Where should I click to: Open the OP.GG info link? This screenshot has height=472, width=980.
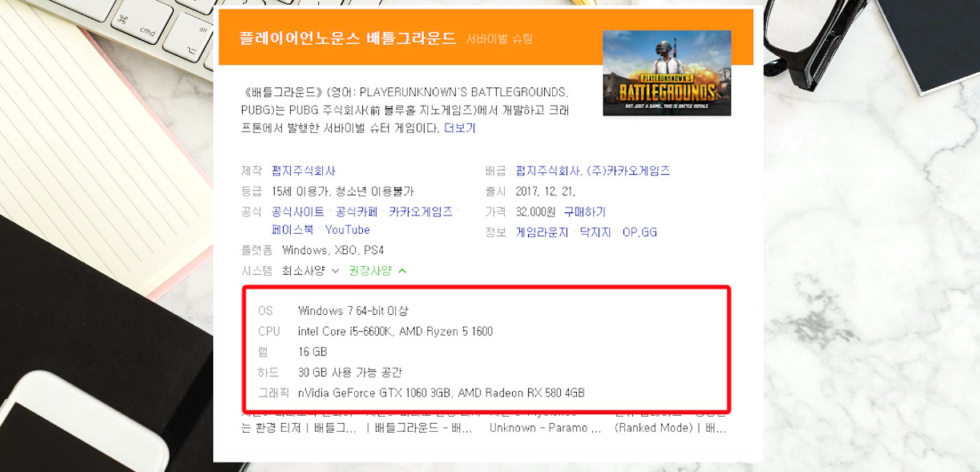point(639,232)
